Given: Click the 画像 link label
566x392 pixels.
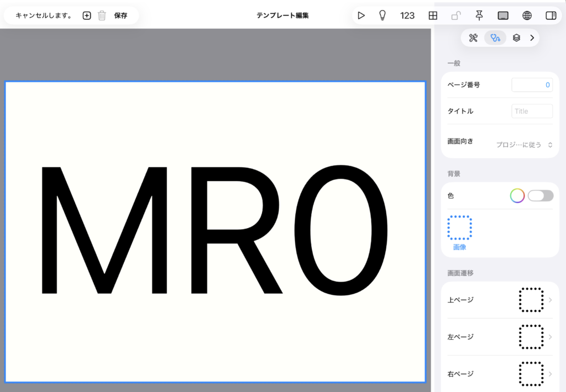Looking at the screenshot, I should pos(459,247).
